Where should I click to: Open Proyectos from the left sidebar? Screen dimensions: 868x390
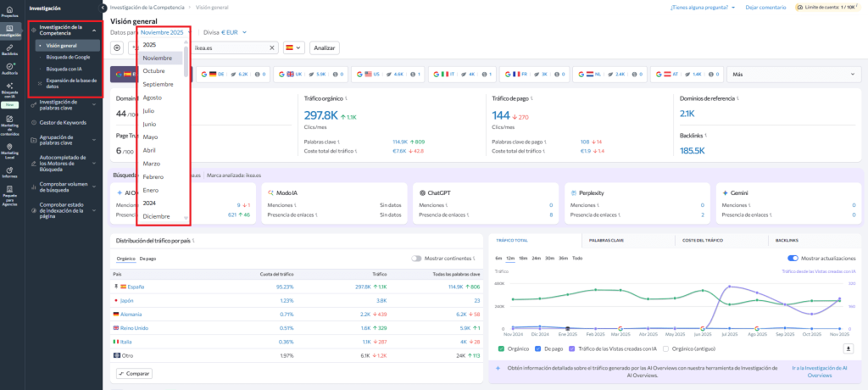9,9
